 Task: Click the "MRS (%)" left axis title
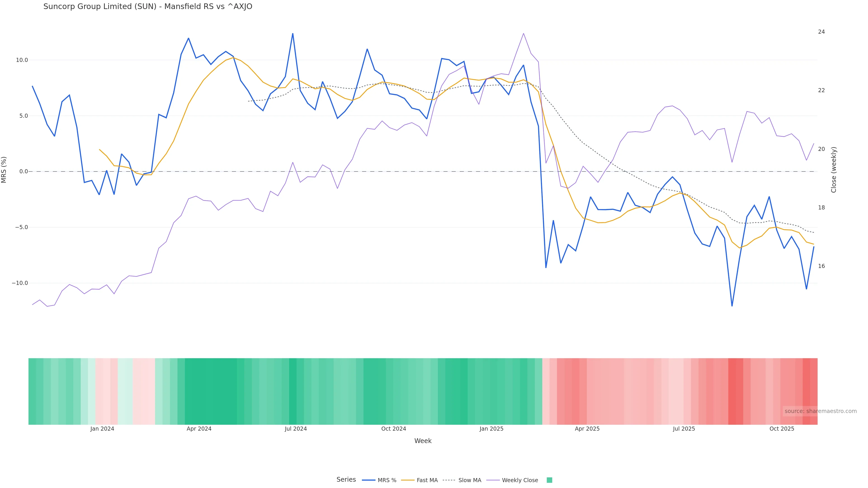coord(4,169)
